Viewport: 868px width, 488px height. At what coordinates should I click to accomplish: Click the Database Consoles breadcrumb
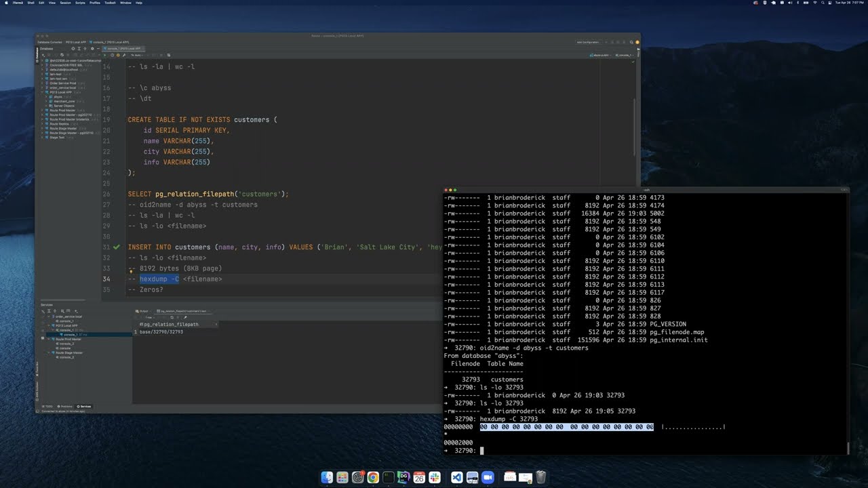pos(50,42)
